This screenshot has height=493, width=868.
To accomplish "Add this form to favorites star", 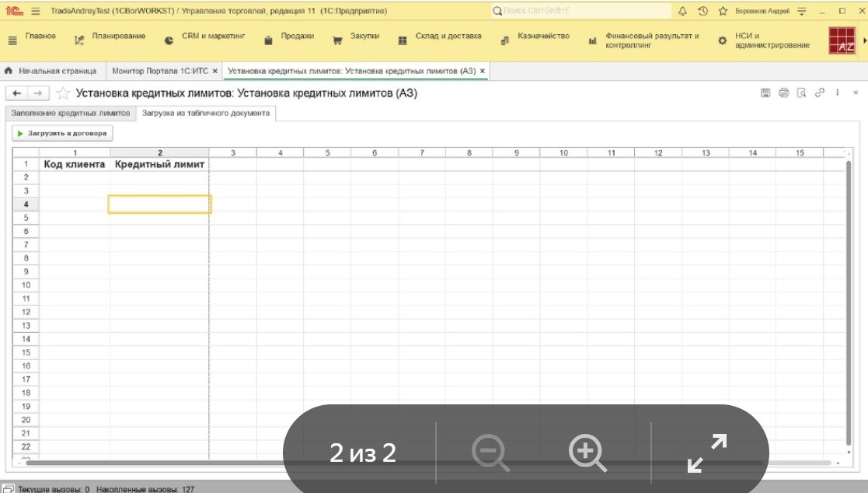I will 63,93.
